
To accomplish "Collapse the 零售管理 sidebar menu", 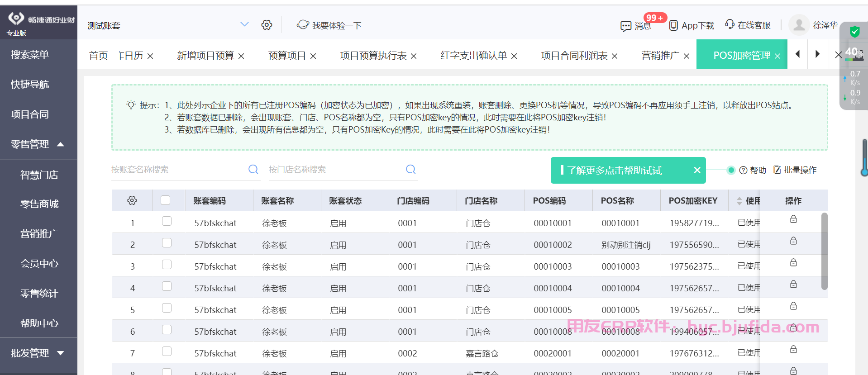I will click(x=61, y=144).
